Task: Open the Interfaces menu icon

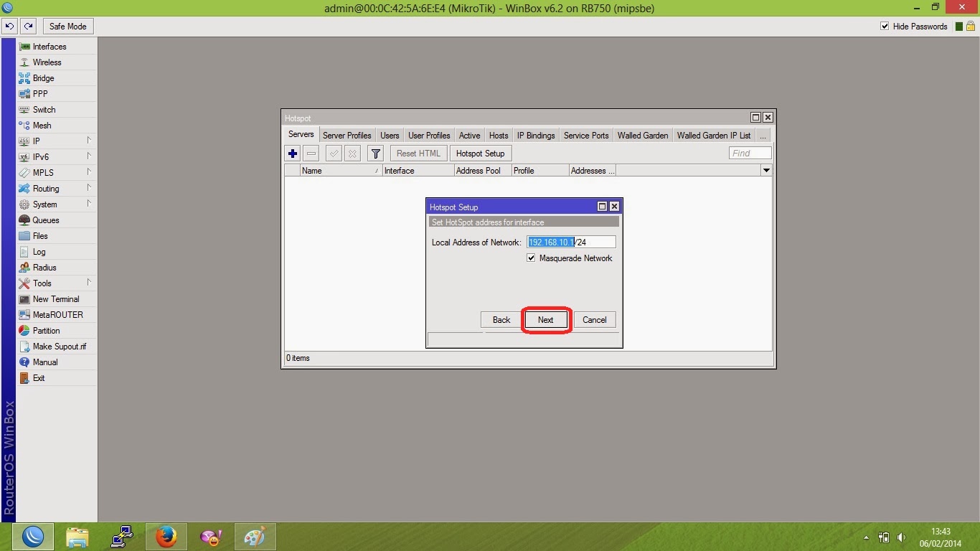Action: pyautogui.click(x=24, y=47)
